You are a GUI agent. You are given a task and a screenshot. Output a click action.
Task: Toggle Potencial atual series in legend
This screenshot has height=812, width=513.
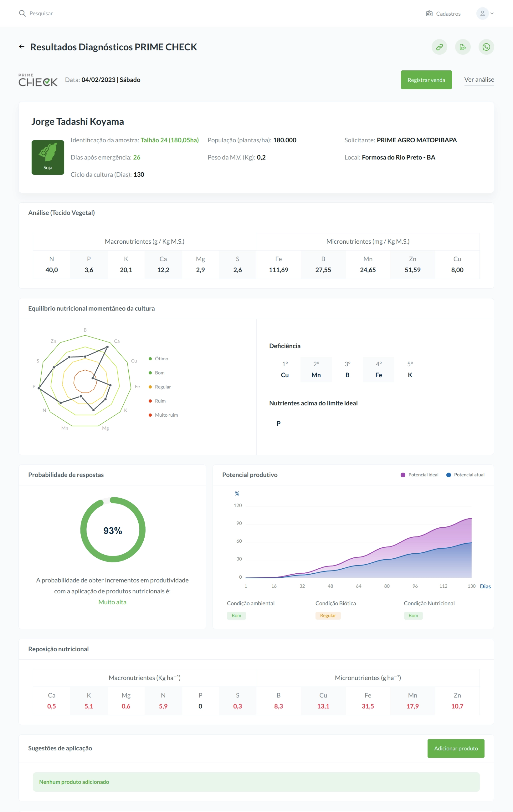465,475
